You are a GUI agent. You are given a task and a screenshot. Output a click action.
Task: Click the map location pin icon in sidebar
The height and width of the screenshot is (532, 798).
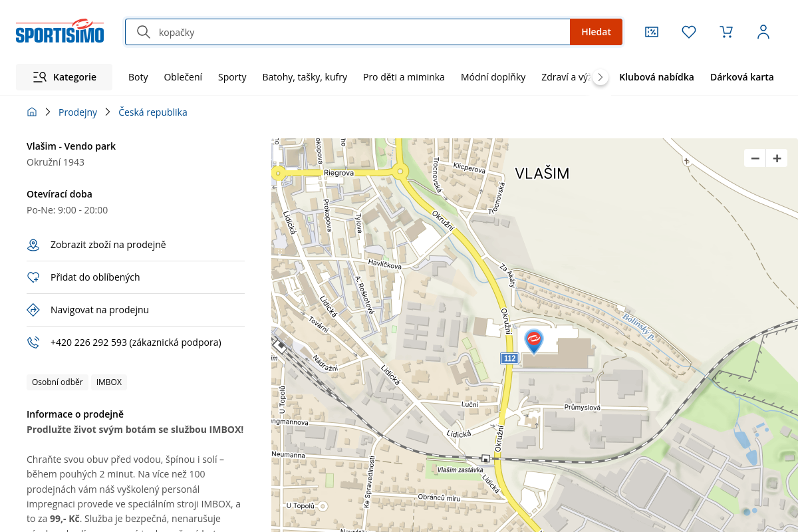pos(33,245)
